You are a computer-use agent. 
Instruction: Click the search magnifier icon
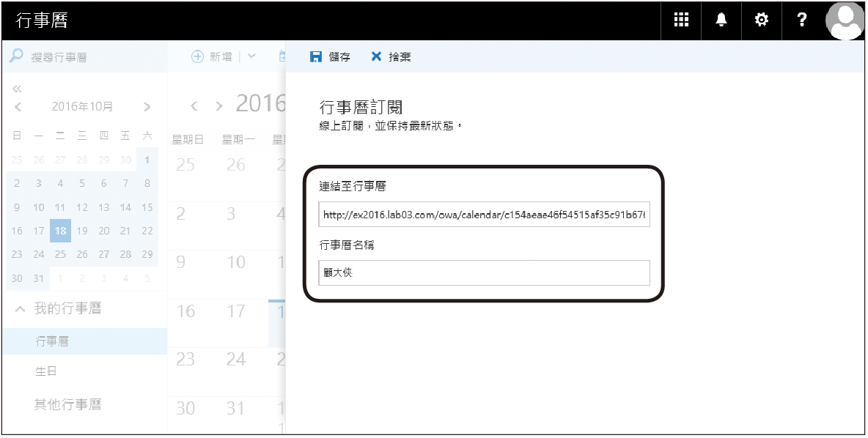click(16, 56)
